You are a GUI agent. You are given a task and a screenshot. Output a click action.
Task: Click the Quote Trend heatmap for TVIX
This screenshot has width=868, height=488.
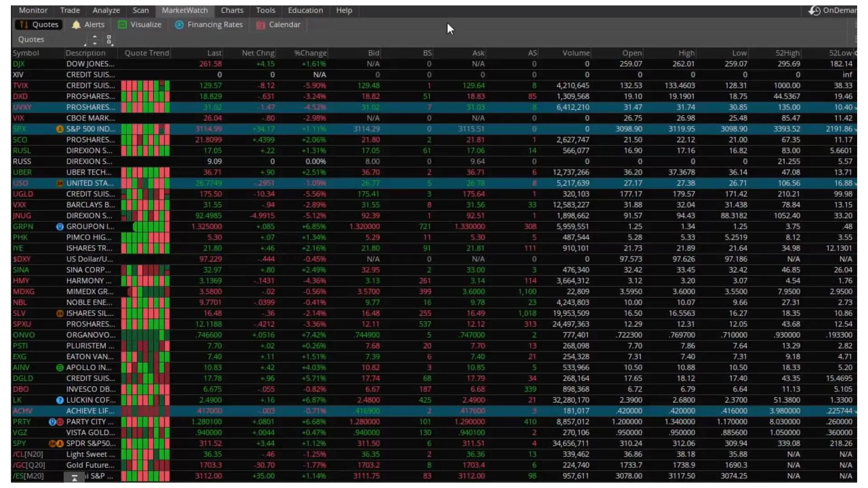click(x=145, y=85)
